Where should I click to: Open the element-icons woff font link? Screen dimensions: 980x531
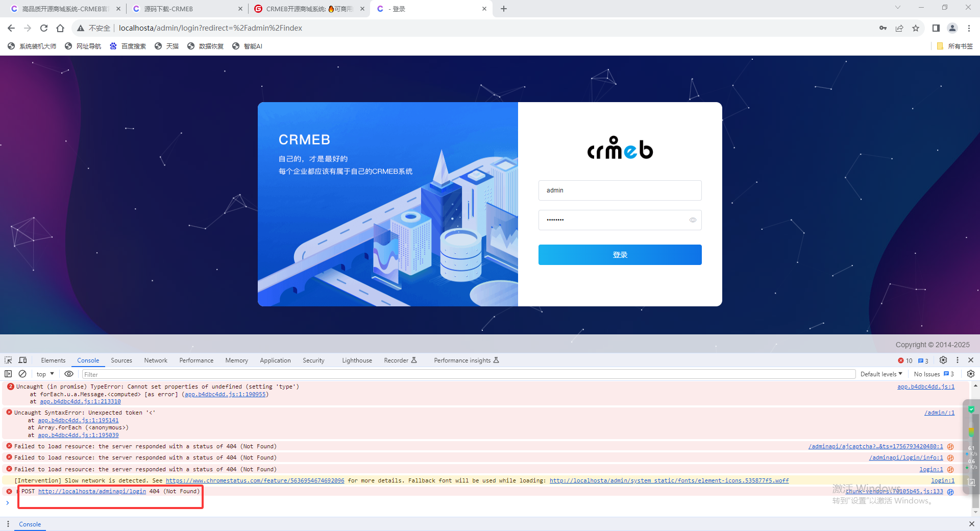(669, 480)
